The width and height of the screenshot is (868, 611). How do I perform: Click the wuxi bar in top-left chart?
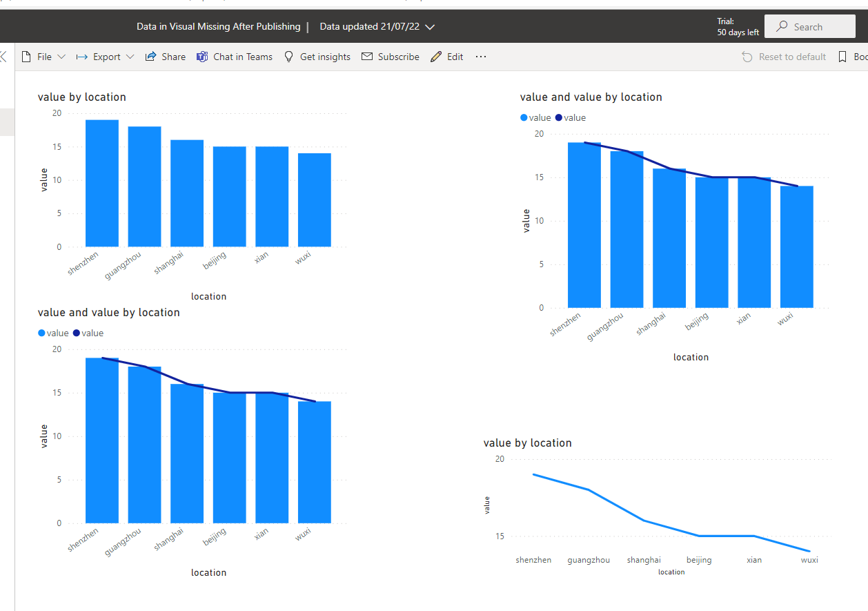[315, 200]
